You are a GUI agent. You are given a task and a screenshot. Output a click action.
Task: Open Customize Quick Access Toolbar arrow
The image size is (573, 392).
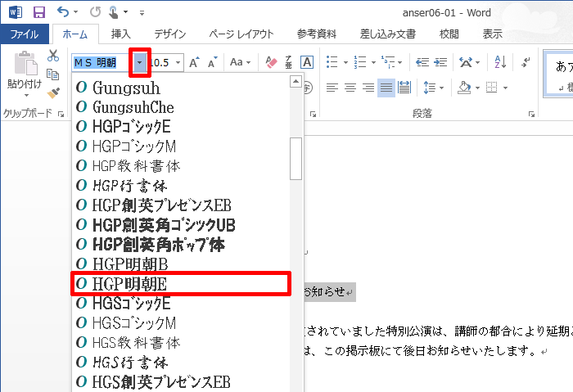tap(142, 13)
